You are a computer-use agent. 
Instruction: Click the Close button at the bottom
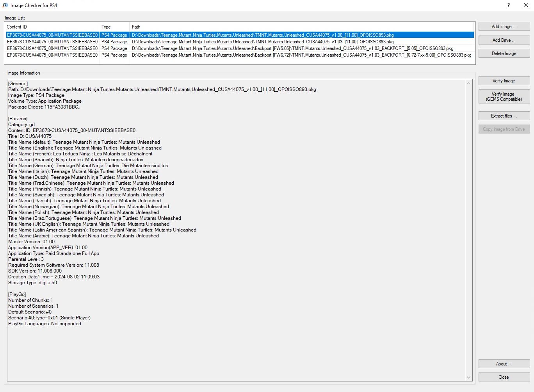point(504,377)
